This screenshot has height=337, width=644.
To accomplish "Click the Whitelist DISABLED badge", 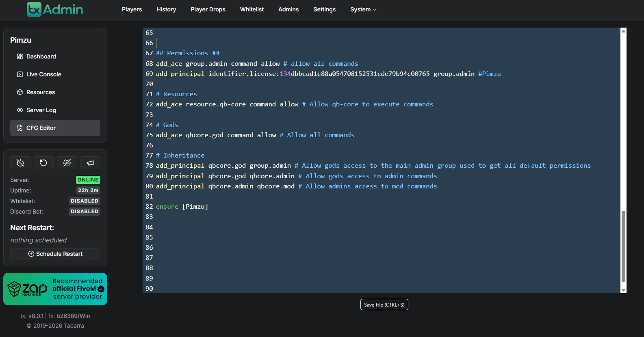I will [85, 201].
